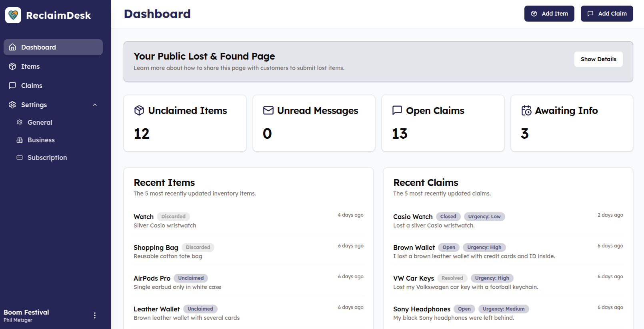Open Claims in the sidebar
The height and width of the screenshot is (329, 644).
pyautogui.click(x=53, y=86)
